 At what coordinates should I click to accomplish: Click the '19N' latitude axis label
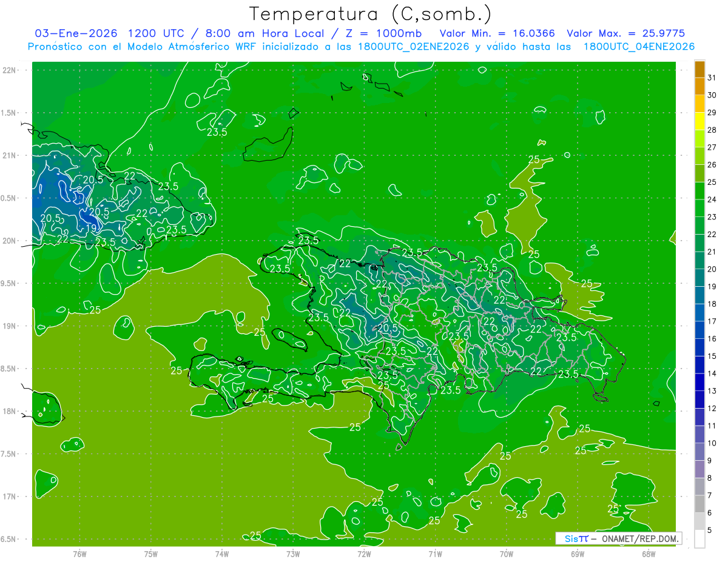[x=9, y=326]
